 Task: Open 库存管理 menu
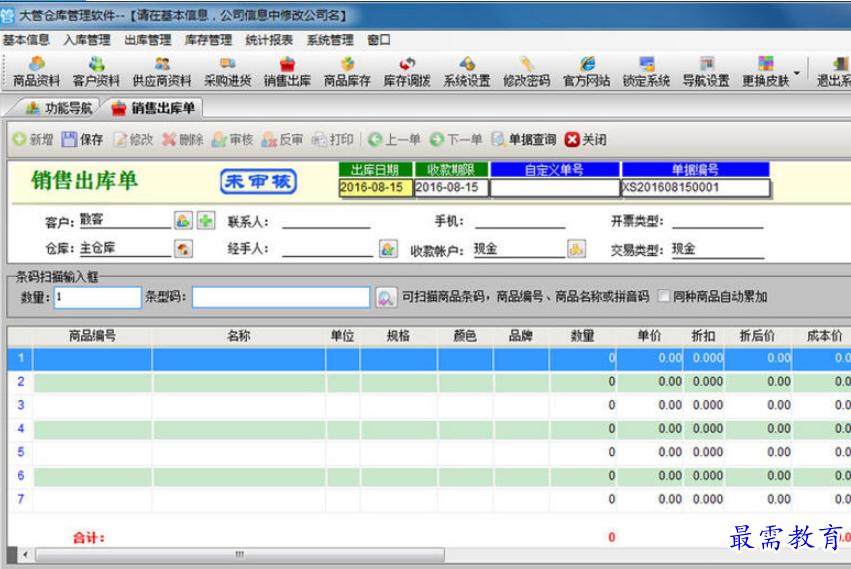pyautogui.click(x=208, y=40)
